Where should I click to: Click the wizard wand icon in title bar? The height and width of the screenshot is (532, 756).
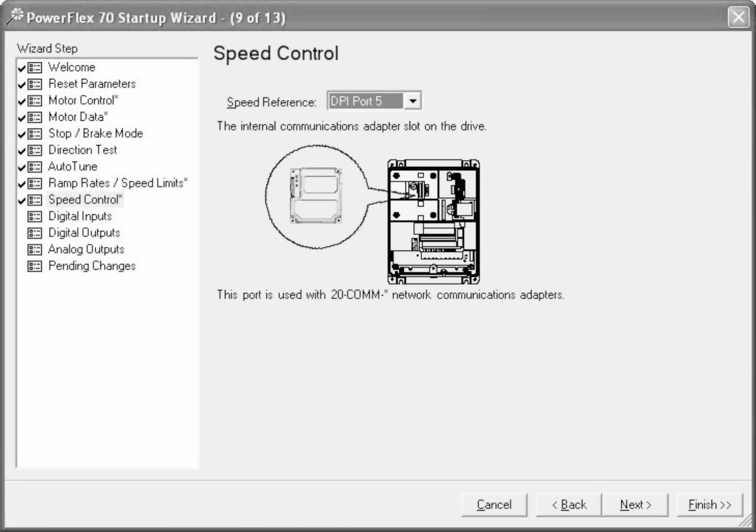(x=15, y=17)
